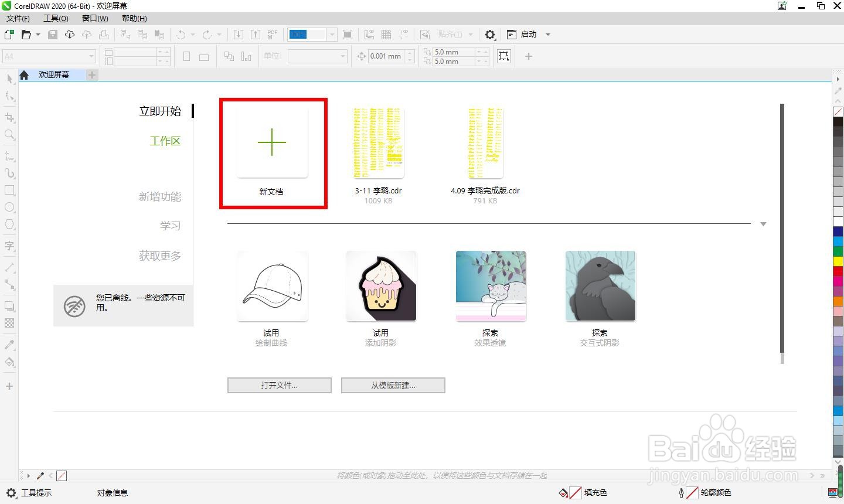844x504 pixels.
Task: Click the Export icon with up arrow
Action: (x=256, y=35)
